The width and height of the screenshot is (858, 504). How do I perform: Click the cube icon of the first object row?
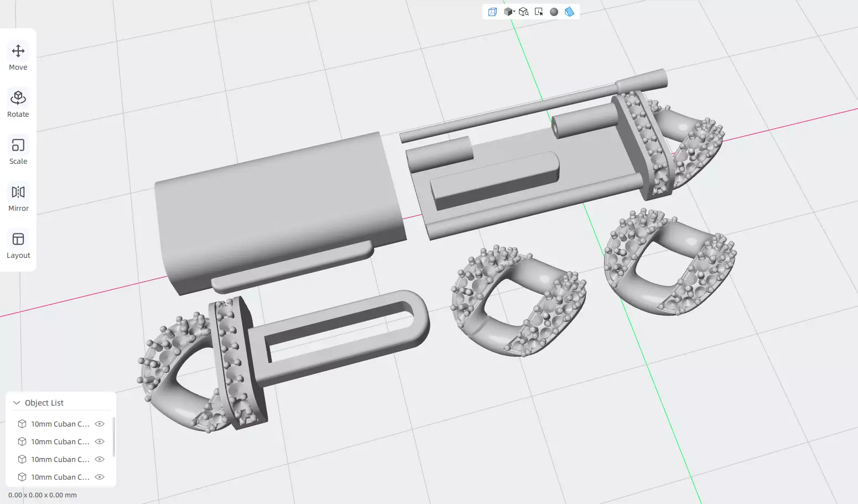(x=22, y=424)
